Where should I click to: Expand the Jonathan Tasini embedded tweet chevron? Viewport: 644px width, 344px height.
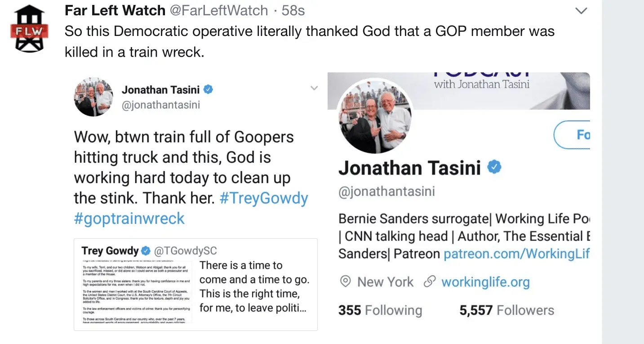[314, 88]
